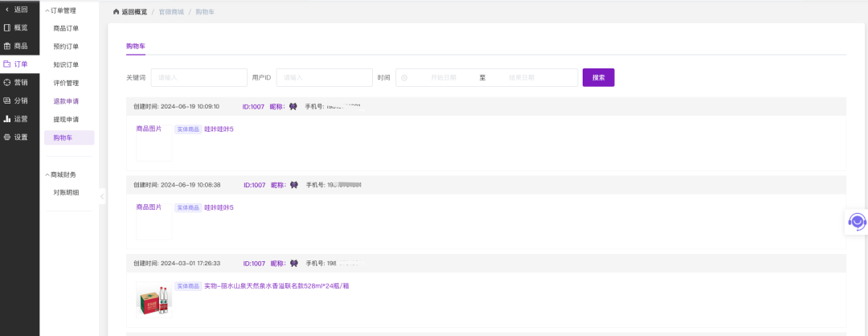
Task: Click the 购物车 breadcrumb item
Action: point(205,11)
